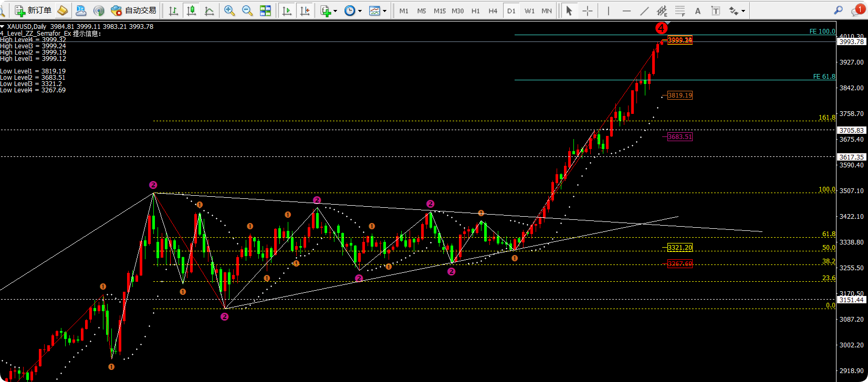Select the H4 timeframe
868x382 pixels.
tap(493, 10)
